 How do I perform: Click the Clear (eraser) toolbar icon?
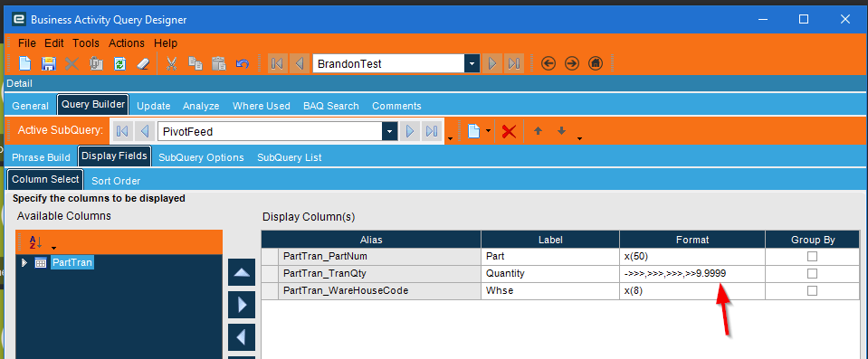point(143,63)
